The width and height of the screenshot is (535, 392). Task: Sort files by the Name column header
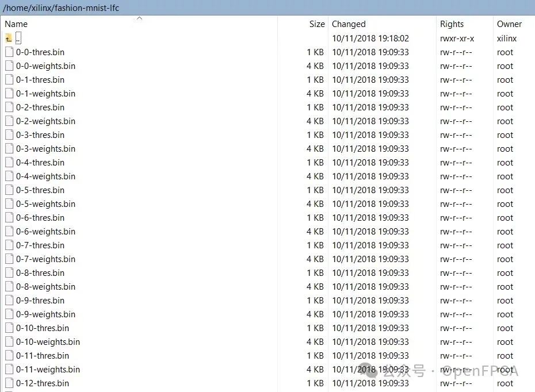tap(16, 24)
